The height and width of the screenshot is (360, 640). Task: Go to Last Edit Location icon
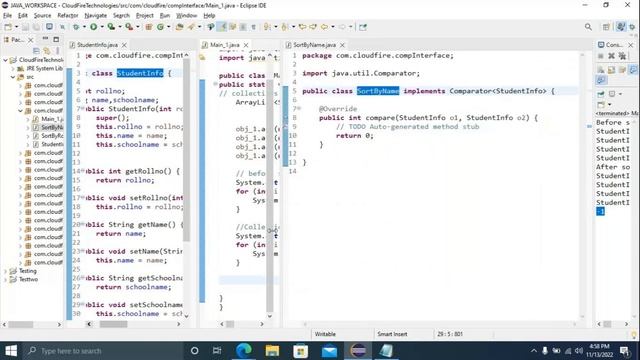[x=302, y=27]
